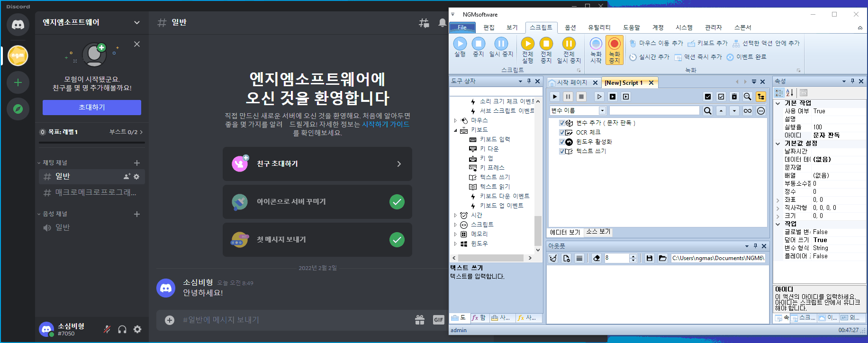Open the 옵션 ribbon tab
This screenshot has height=343, width=868.
tap(570, 27)
